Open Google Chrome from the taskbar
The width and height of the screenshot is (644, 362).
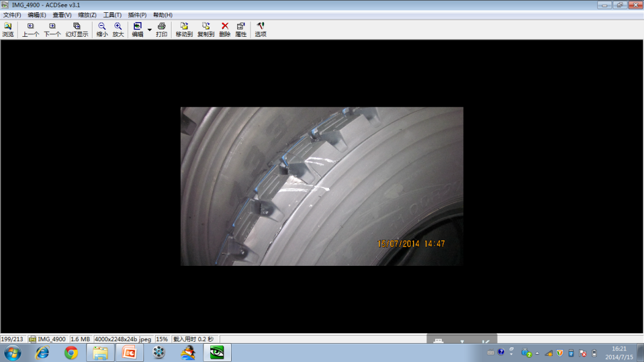point(71,353)
